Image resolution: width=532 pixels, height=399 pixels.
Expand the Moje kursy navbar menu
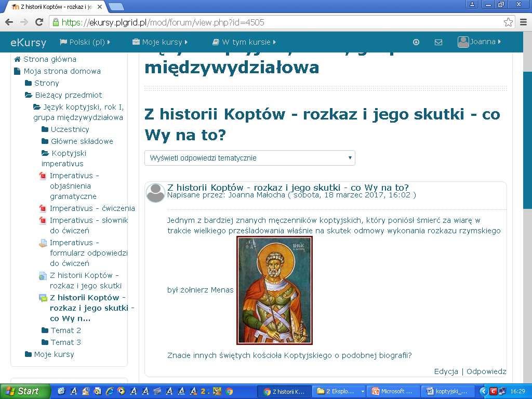(x=160, y=42)
